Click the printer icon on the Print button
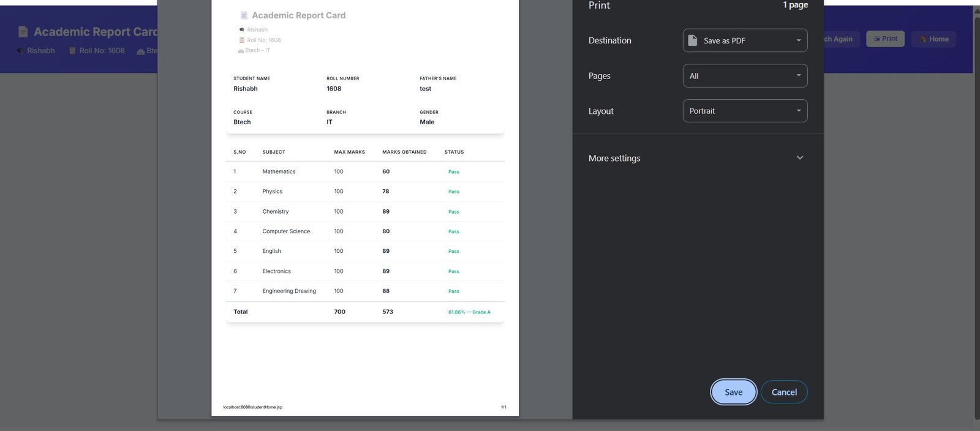This screenshot has width=980, height=431. [x=877, y=39]
